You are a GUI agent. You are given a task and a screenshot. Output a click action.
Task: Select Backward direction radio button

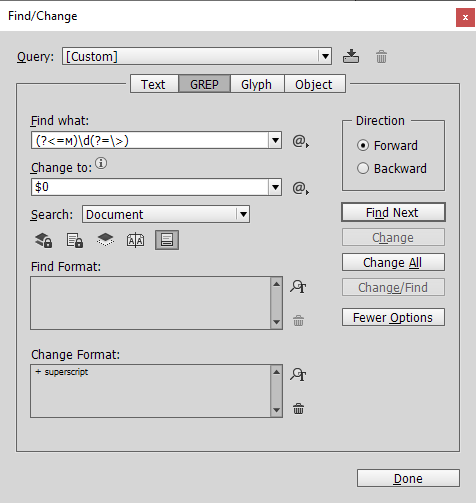click(x=363, y=168)
